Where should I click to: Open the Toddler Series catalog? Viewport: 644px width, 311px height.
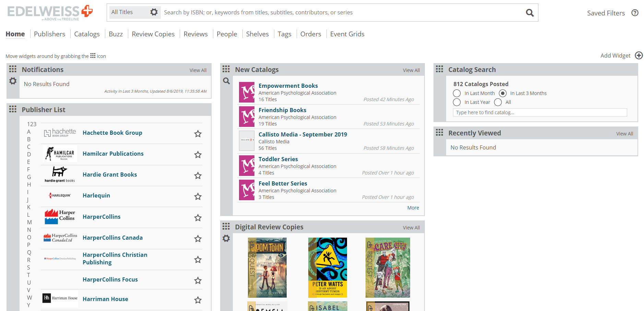tap(278, 159)
